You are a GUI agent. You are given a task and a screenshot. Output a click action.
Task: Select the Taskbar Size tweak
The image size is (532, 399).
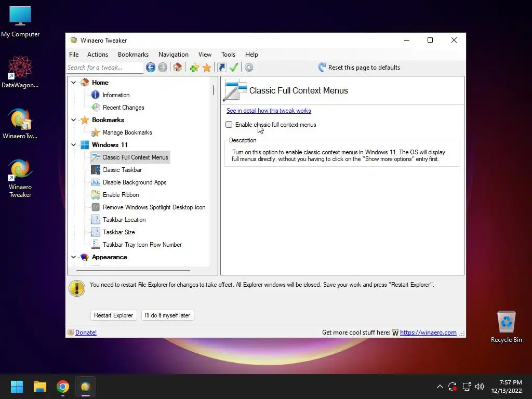point(119,232)
